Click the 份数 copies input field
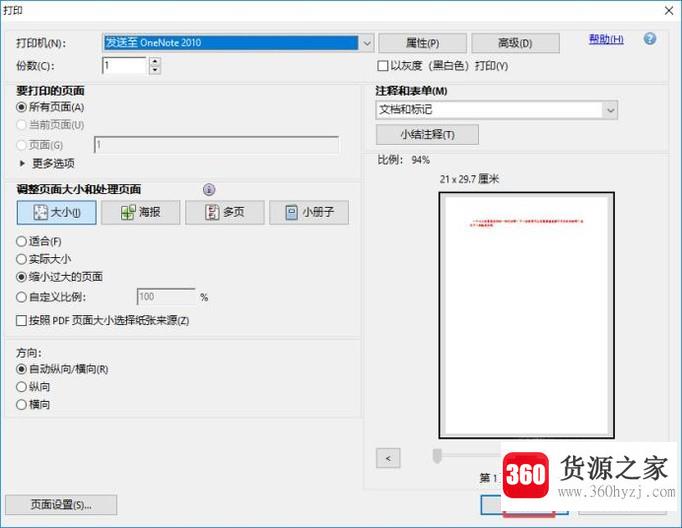Screen dimensions: 682x528 [125, 66]
